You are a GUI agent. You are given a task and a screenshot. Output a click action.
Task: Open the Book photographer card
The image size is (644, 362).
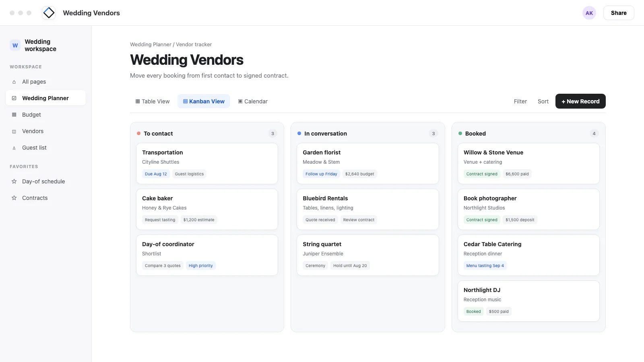(x=528, y=210)
